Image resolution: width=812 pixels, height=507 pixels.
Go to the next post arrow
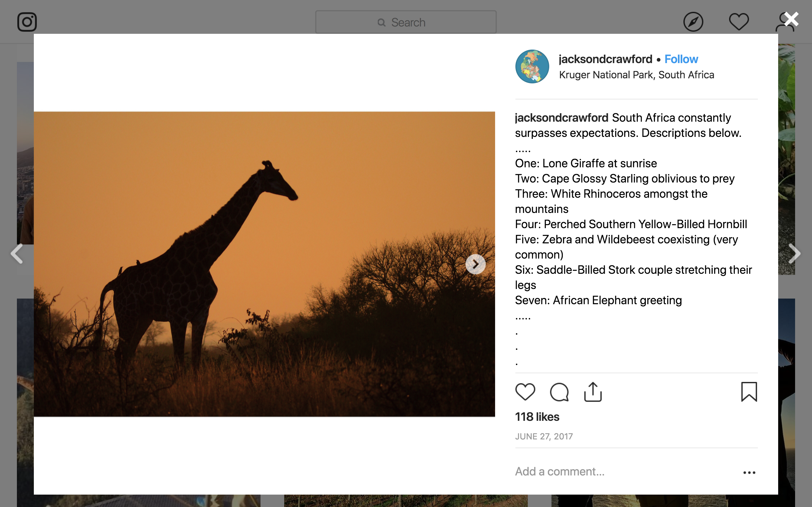(x=794, y=253)
